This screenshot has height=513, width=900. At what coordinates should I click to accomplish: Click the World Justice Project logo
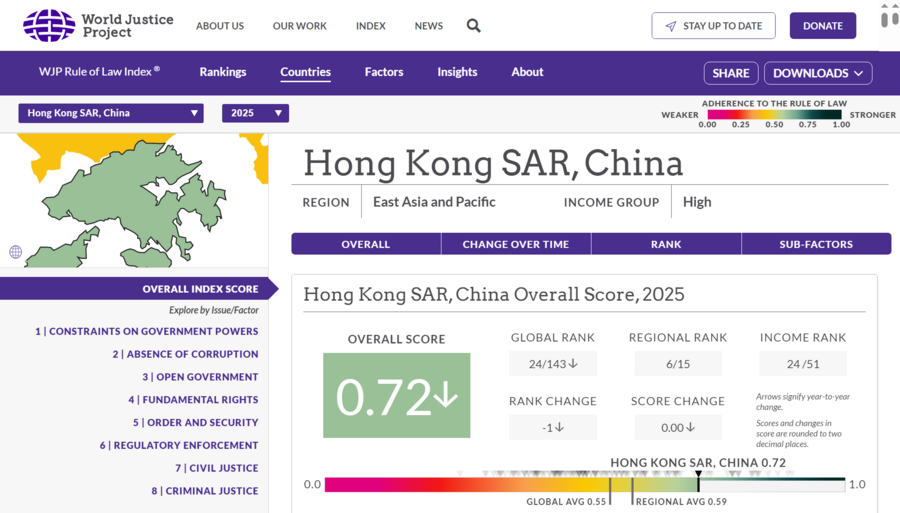98,26
